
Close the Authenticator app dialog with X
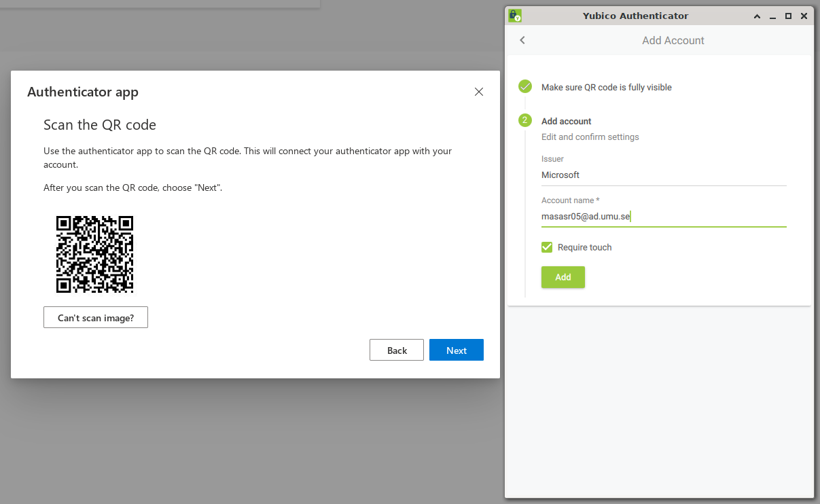pyautogui.click(x=479, y=92)
